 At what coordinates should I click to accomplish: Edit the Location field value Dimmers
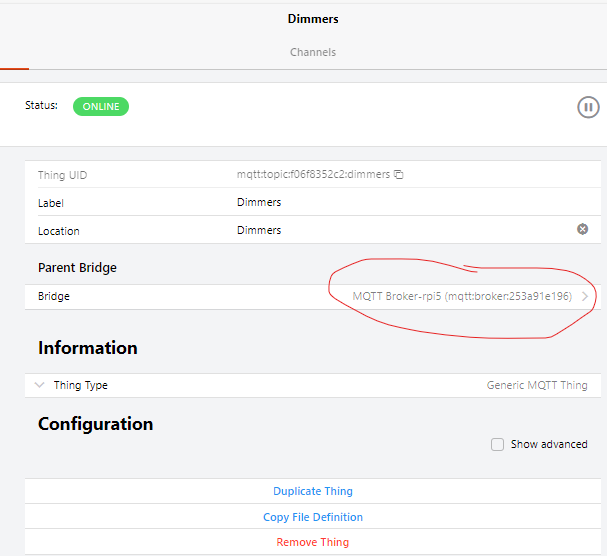(259, 230)
